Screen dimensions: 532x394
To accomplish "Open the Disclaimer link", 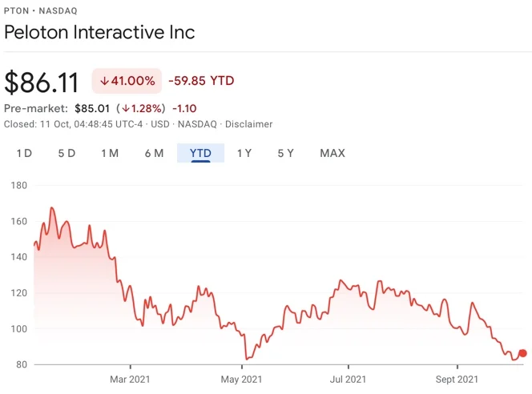I will (x=249, y=124).
